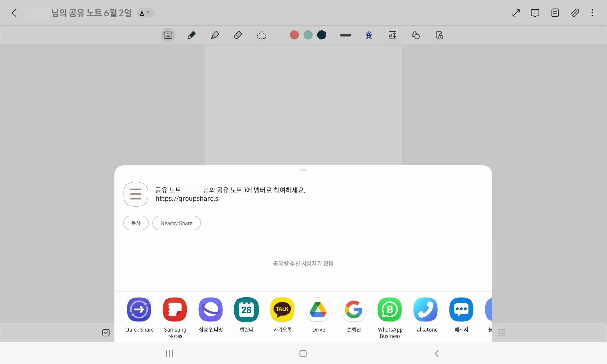Open the pen thickness line setting

[x=345, y=35]
